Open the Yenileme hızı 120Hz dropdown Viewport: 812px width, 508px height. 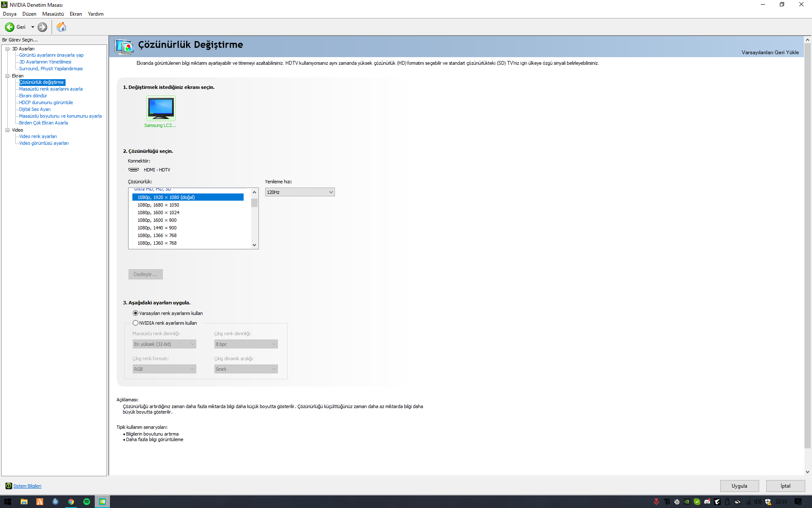coord(300,192)
